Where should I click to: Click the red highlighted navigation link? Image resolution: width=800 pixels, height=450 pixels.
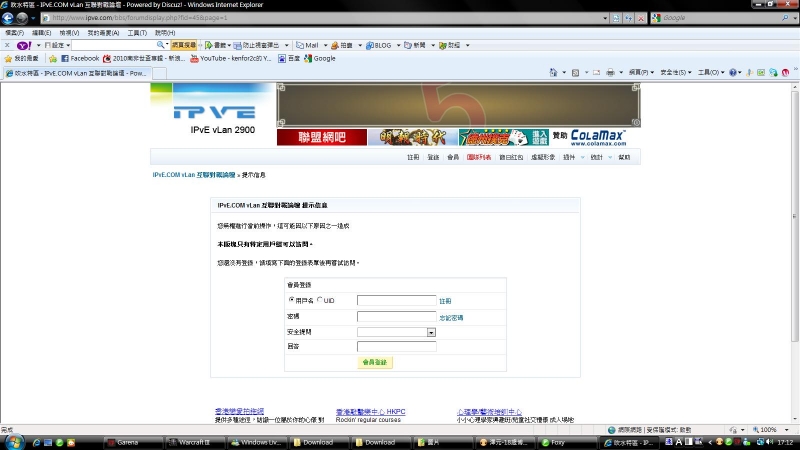click(479, 157)
